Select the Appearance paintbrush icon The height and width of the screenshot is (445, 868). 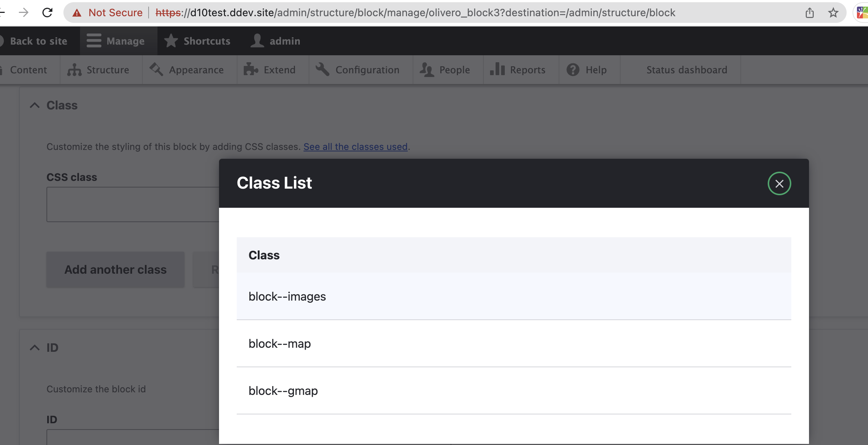click(x=156, y=69)
